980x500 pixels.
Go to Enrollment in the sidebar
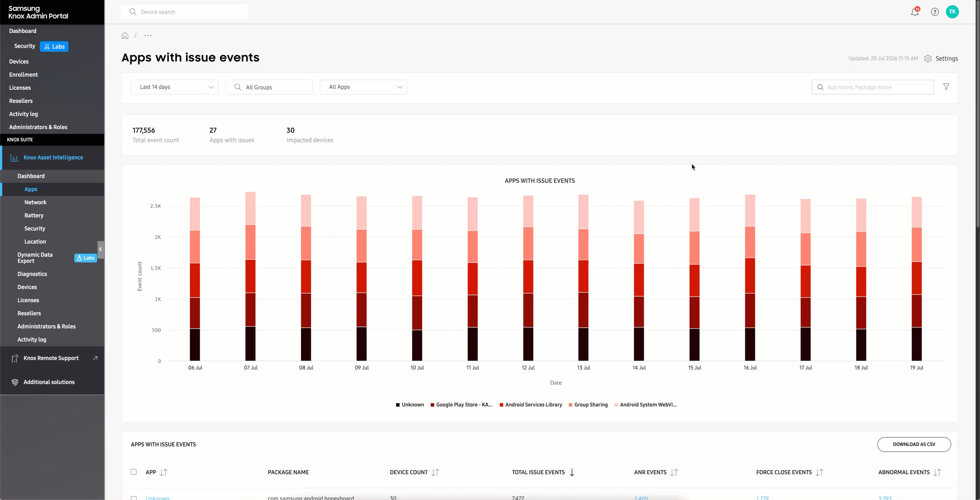[24, 75]
